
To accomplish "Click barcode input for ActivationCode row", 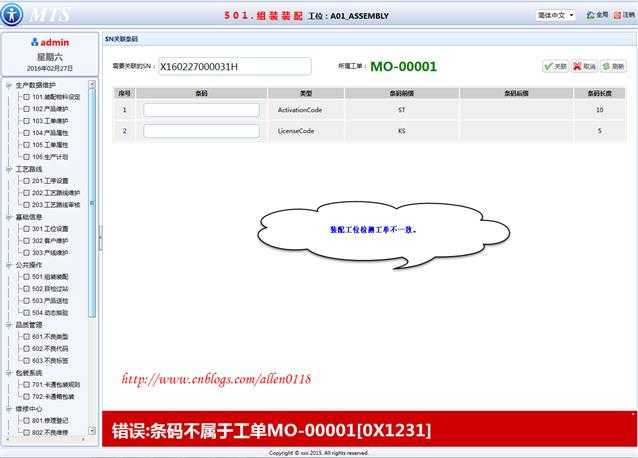I will coord(201,110).
